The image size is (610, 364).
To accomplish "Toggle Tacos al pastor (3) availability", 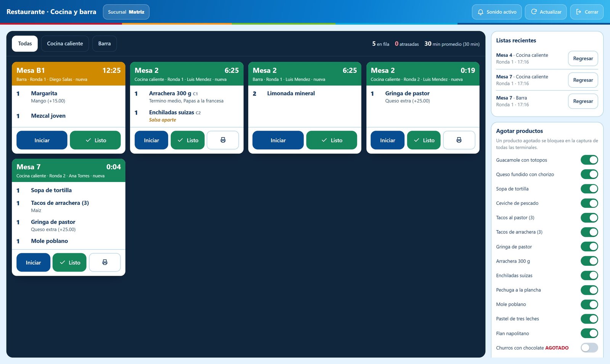I will pos(589,218).
